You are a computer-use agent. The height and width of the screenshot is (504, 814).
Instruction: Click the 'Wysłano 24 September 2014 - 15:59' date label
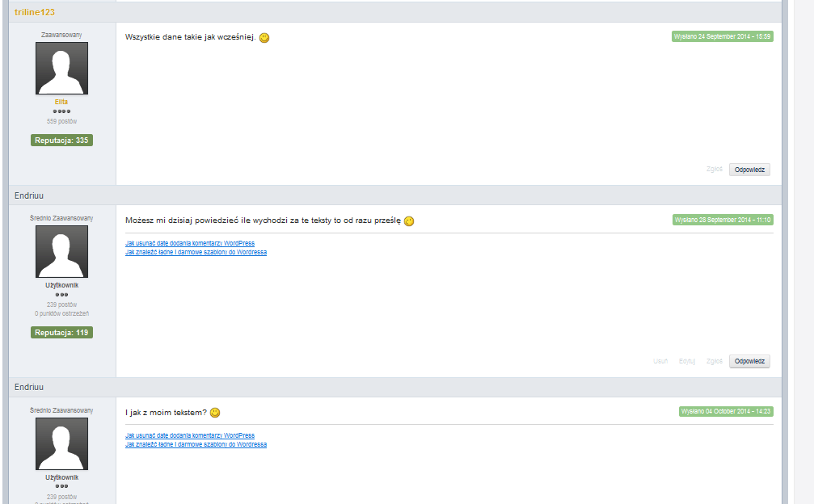tap(723, 36)
